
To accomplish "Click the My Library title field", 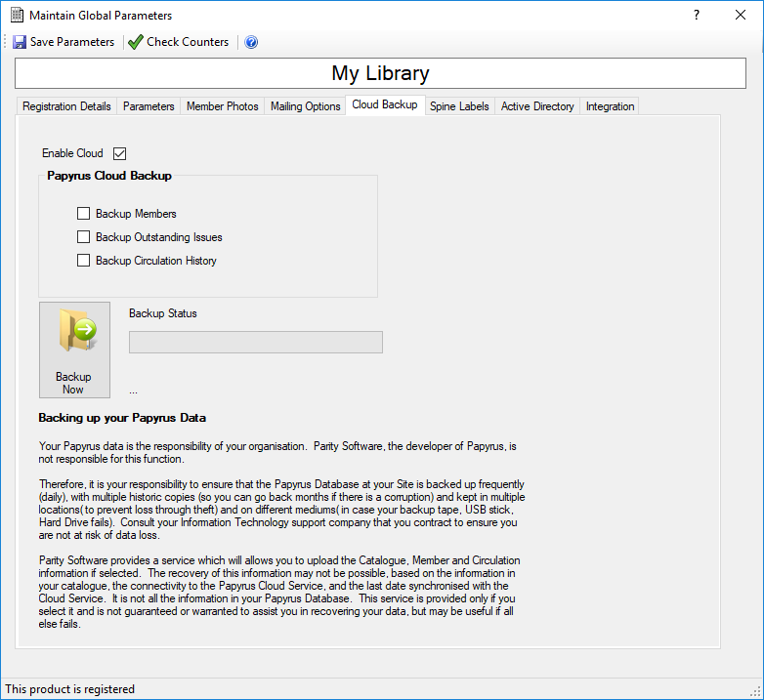I will click(381, 73).
